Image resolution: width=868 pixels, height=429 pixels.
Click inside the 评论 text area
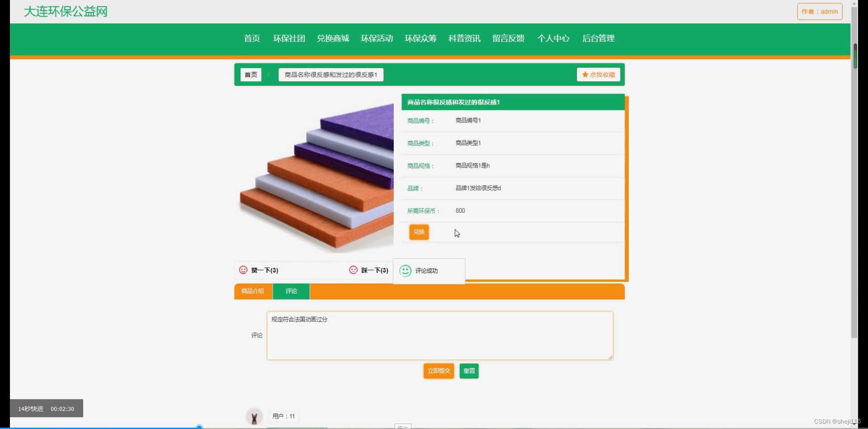(440, 335)
